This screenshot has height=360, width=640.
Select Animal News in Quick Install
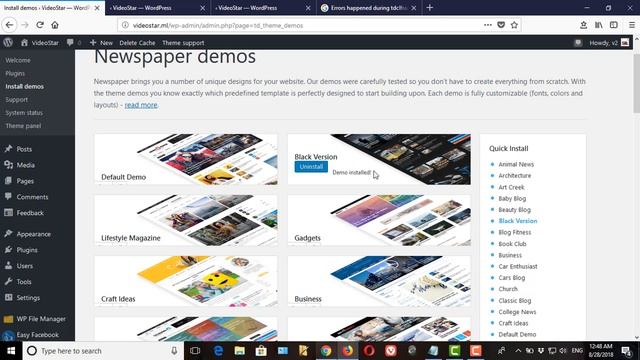coord(516,164)
